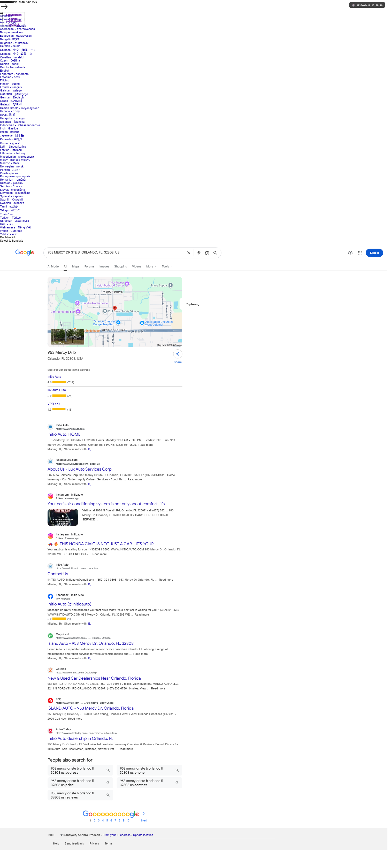This screenshot has width=392, height=868.
Task: Click the back arrow at page top
Action: pyautogui.click(x=4, y=6)
